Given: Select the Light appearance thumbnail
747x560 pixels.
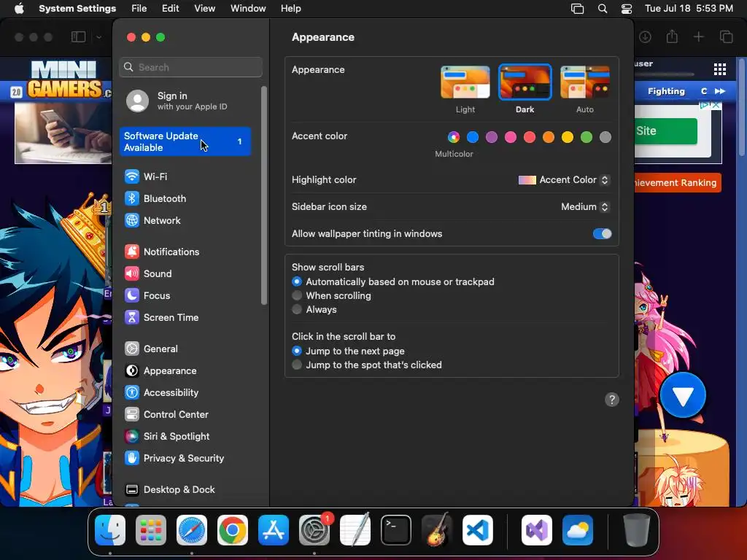Looking at the screenshot, I should 465,82.
